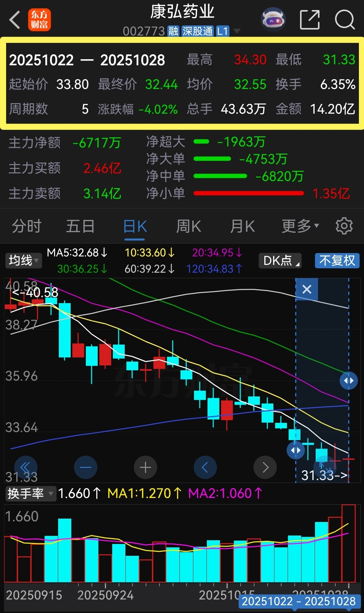
Task: Tap the 最低 value 31.33
Action: coord(339,60)
